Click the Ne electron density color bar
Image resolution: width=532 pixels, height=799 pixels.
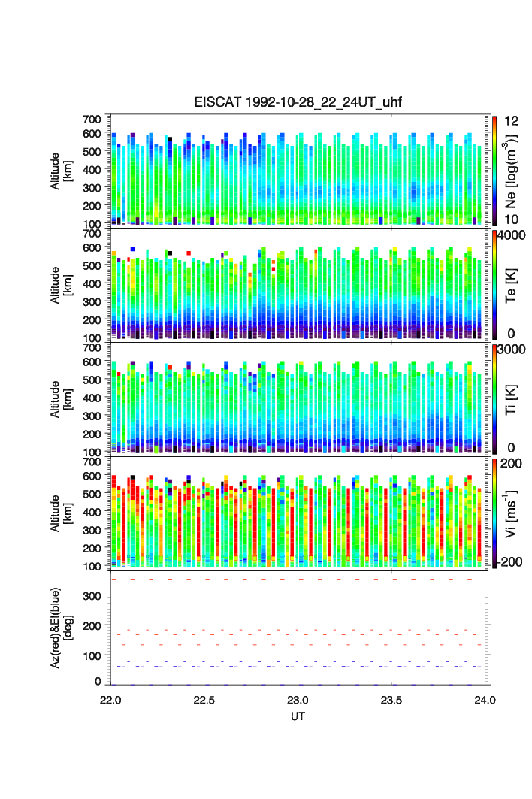point(494,171)
